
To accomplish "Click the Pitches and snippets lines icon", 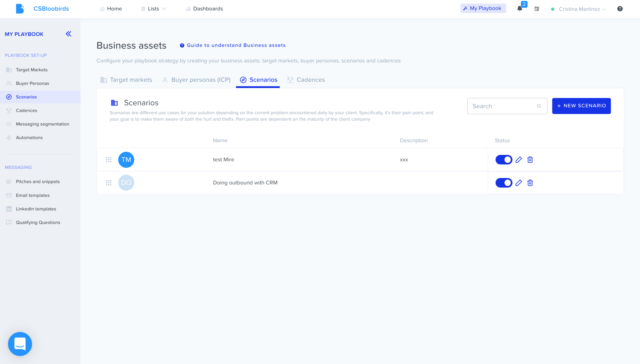I will pyautogui.click(x=9, y=182).
